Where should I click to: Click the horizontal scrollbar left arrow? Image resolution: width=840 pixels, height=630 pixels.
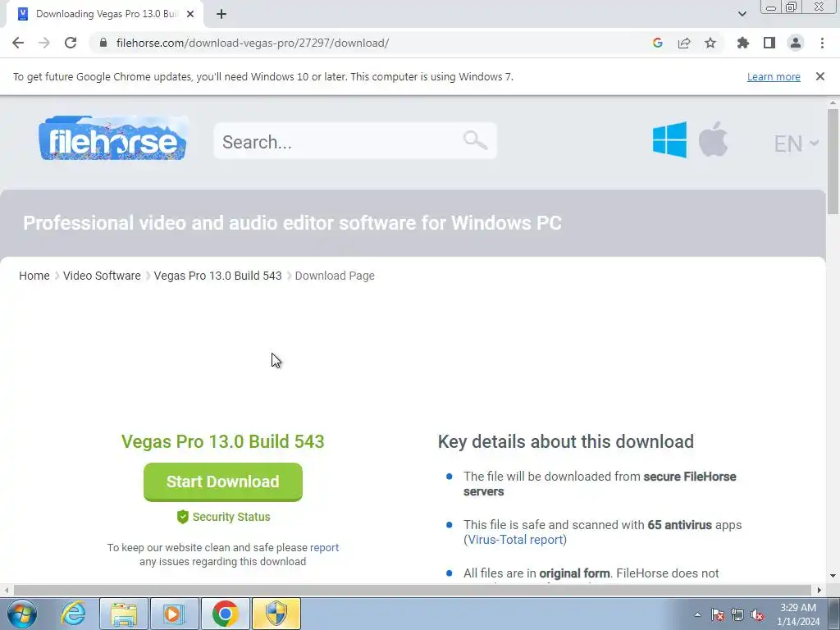[6, 590]
